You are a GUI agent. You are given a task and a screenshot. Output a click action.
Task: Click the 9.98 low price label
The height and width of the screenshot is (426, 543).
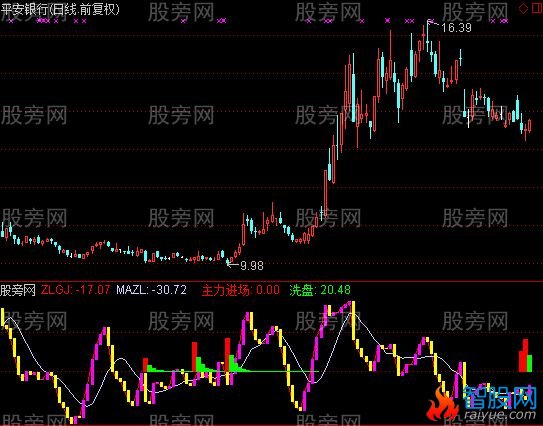pyautogui.click(x=252, y=266)
